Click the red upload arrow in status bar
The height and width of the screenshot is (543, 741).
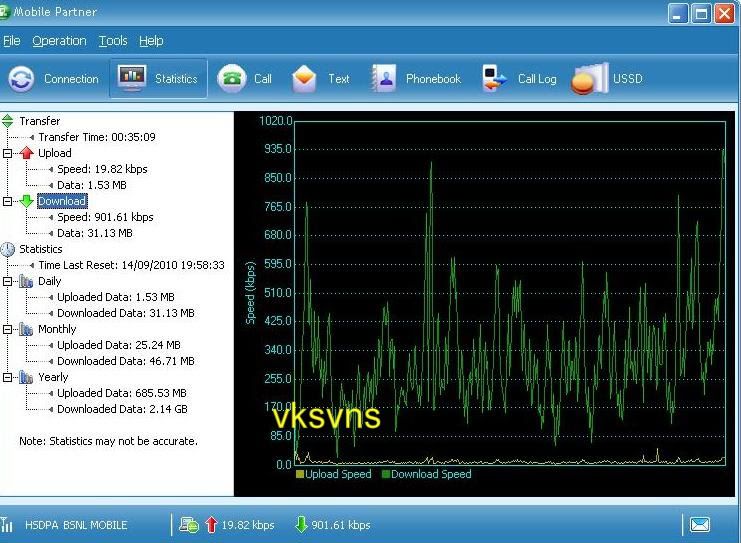(211, 525)
